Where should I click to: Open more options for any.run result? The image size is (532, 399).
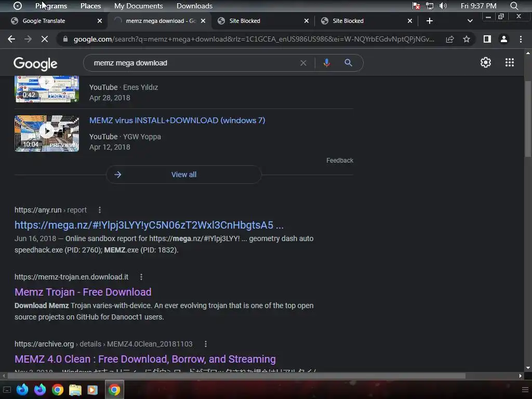tap(99, 210)
